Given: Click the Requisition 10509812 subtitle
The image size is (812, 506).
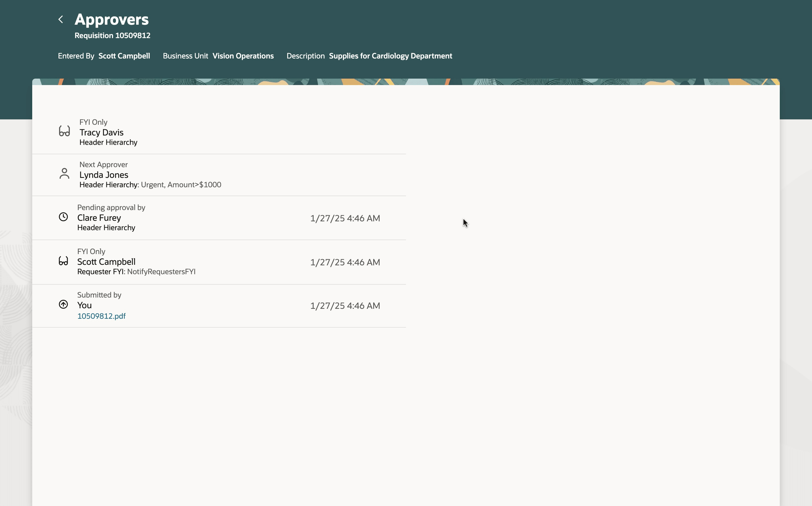Looking at the screenshot, I should click(113, 35).
